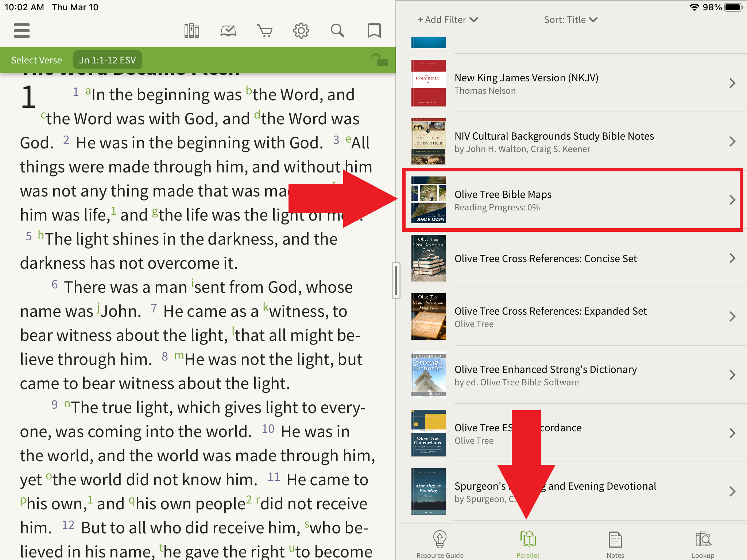Tap the NKJV Holy Bible cover thumbnail
Screen dimensions: 747x560
tap(428, 83)
